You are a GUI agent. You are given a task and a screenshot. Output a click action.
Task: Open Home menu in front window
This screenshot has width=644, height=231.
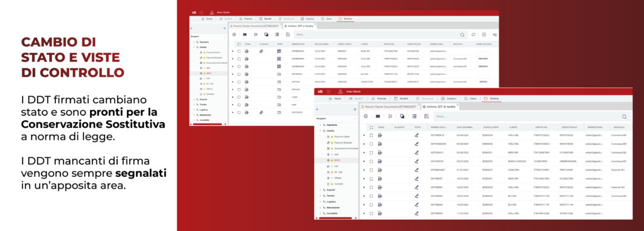[x=335, y=99]
